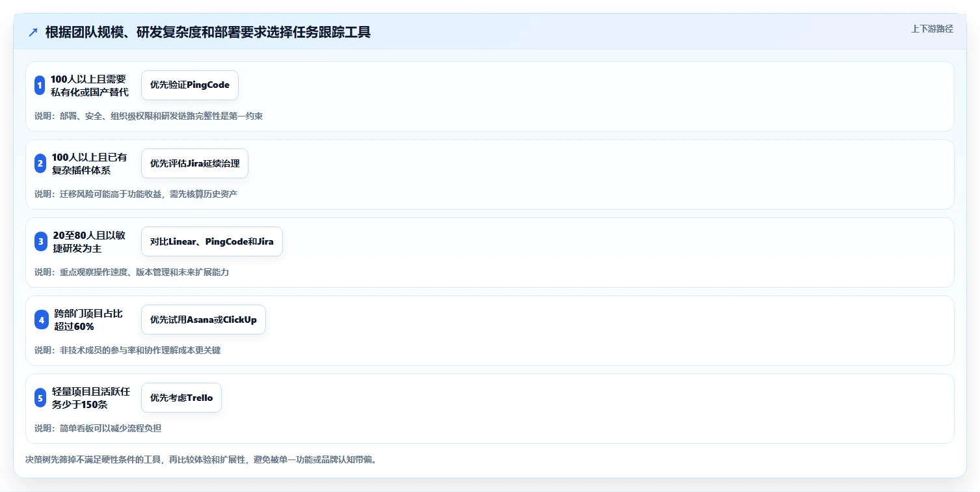This screenshot has width=980, height=492.
Task: Click the condition text 100人以上且需要私有化或国产替代
Action: (x=89, y=85)
